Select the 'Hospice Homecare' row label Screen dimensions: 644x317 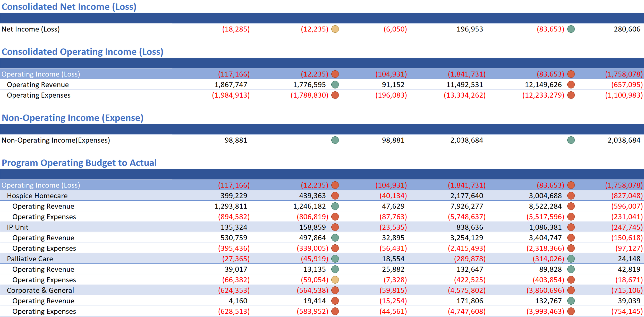tap(37, 196)
